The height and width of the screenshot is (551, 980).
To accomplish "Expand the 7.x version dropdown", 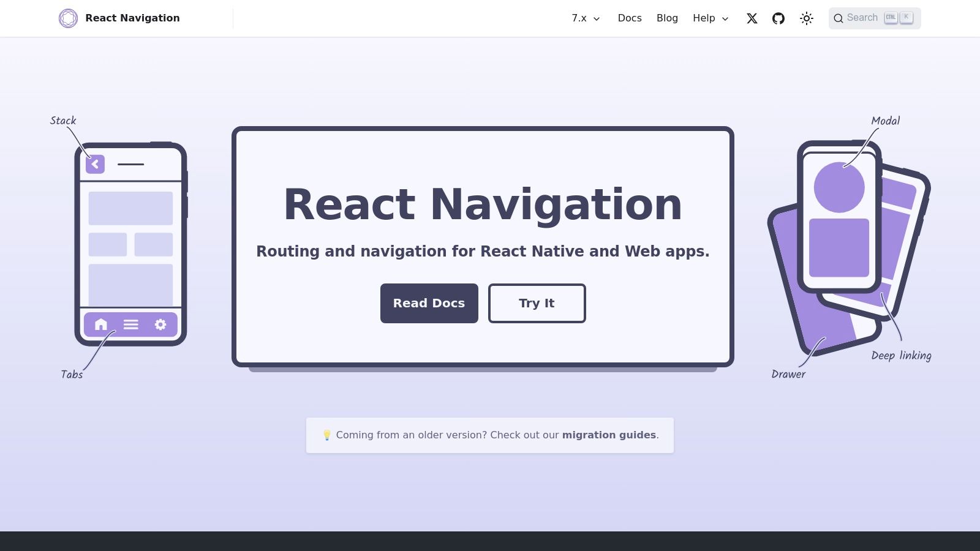I will [579, 18].
